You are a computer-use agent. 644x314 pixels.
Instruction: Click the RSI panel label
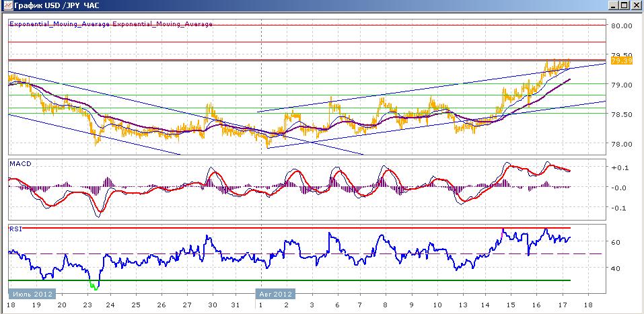15,229
